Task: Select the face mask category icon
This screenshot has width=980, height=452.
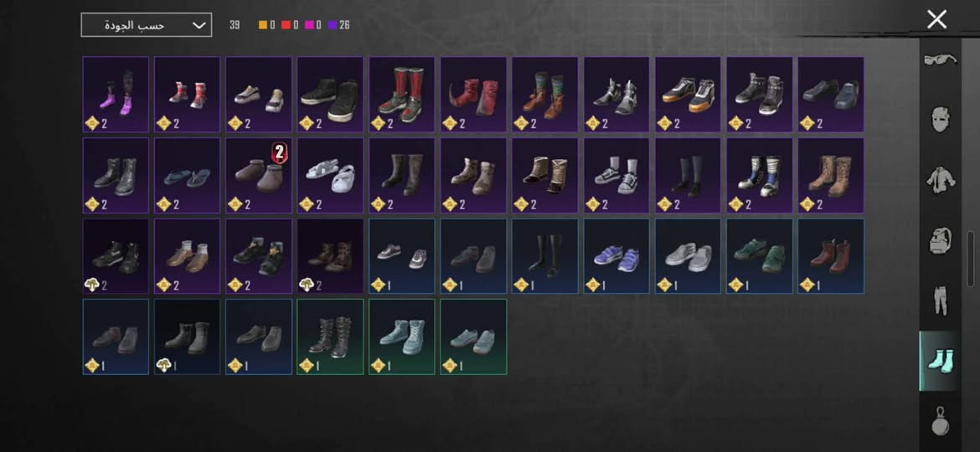Action: coord(941,120)
